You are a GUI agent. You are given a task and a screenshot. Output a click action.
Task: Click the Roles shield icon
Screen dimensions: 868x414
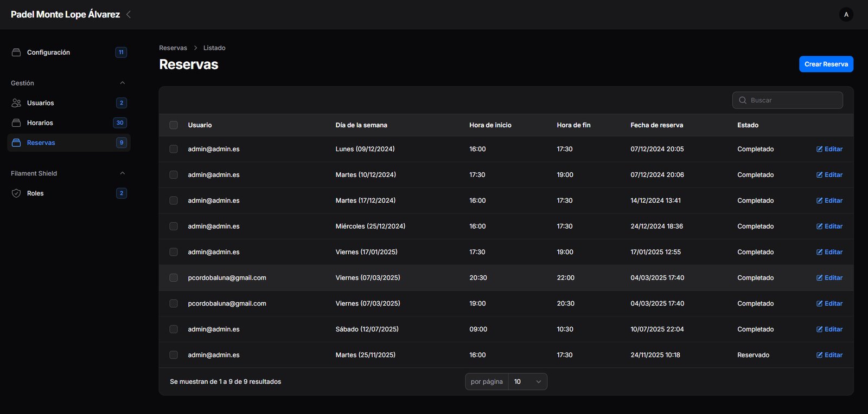click(x=16, y=193)
